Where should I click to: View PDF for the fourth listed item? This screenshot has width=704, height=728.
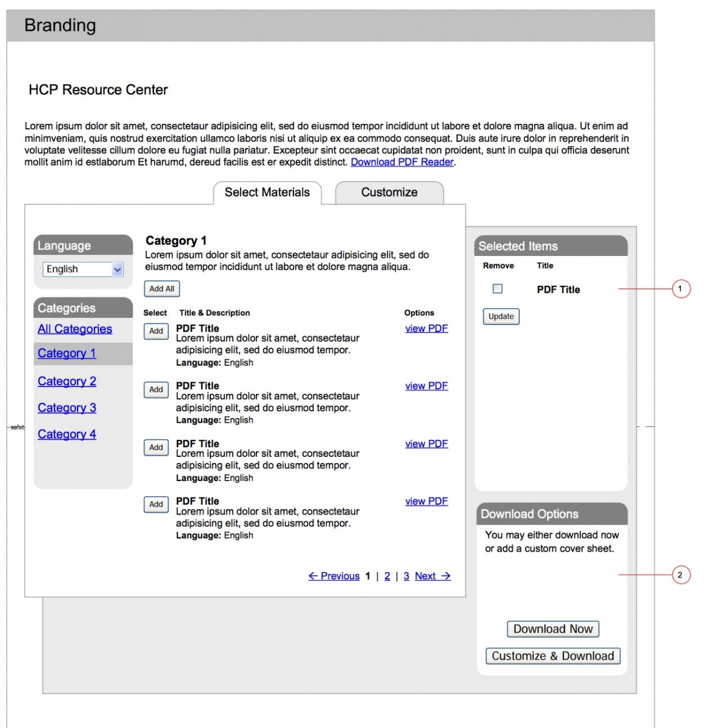pos(426,501)
